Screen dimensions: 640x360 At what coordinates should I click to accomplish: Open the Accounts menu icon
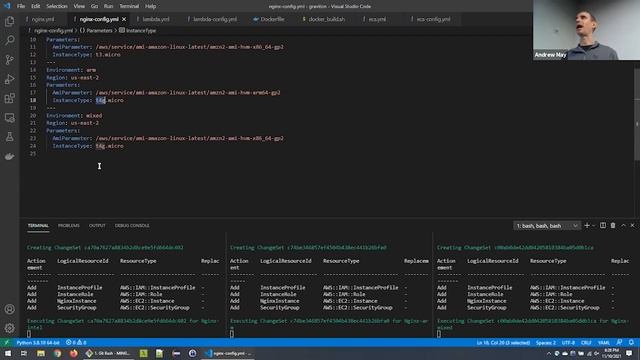click(x=9, y=309)
